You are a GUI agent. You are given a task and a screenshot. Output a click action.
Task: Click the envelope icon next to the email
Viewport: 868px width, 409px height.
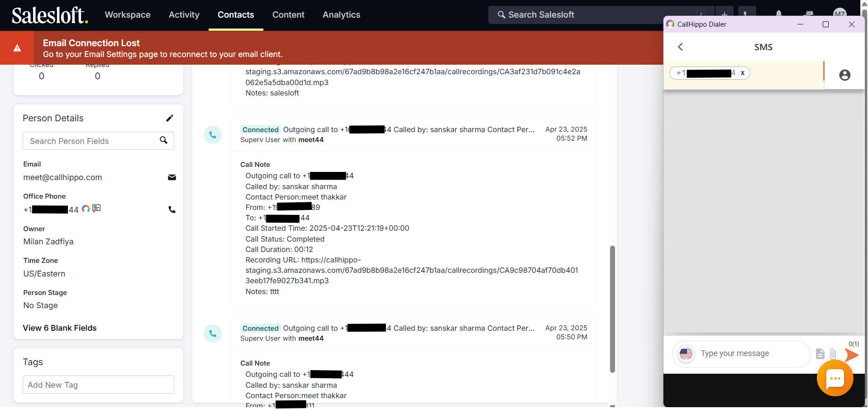pyautogui.click(x=172, y=177)
